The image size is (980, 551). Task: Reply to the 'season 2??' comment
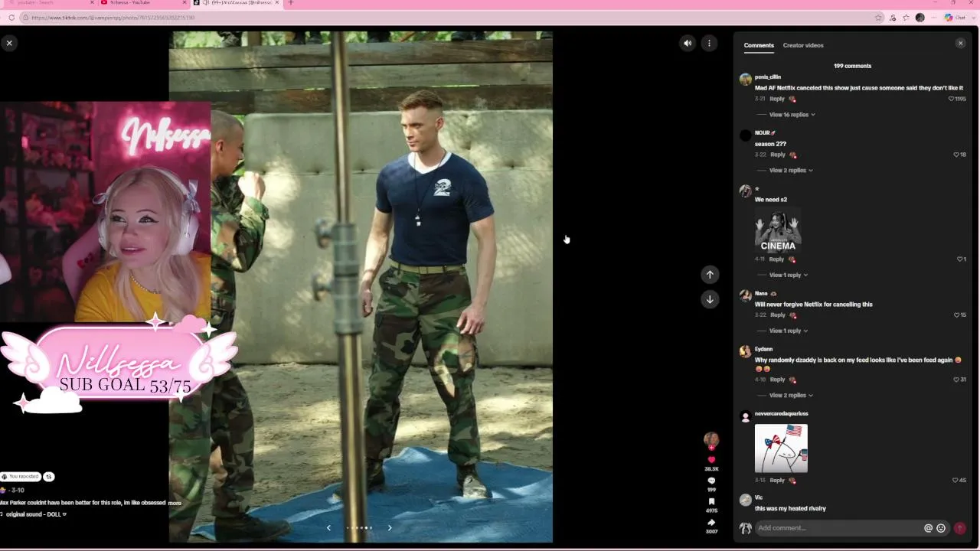(778, 155)
